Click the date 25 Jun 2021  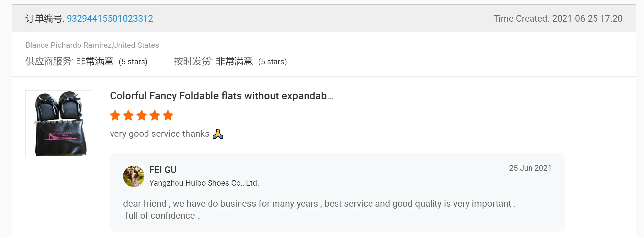pos(530,168)
